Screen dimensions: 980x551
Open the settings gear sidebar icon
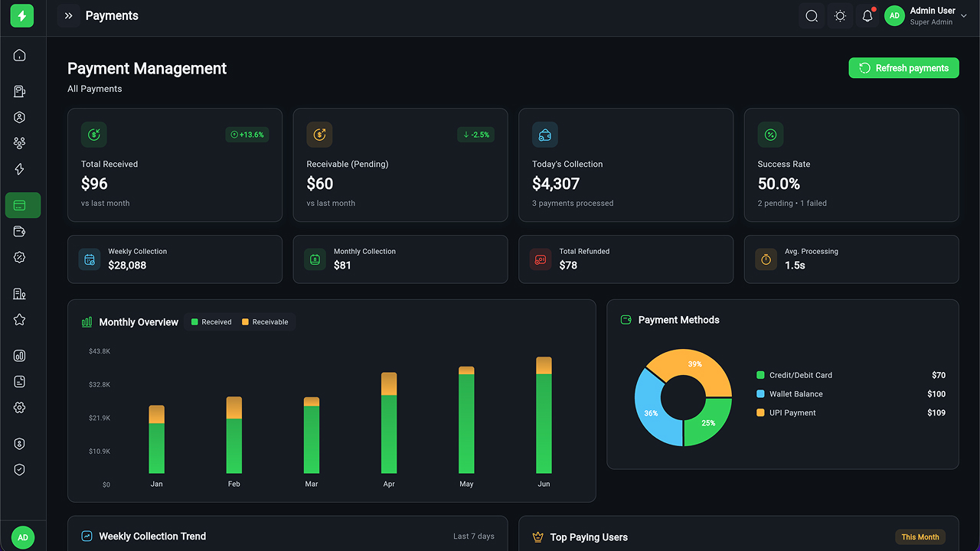(x=20, y=408)
